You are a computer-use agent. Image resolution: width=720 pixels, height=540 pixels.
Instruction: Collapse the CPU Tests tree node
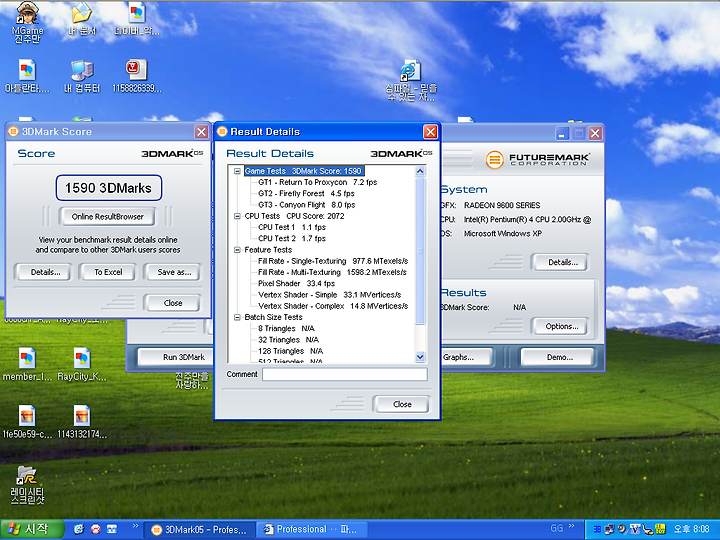(237, 216)
